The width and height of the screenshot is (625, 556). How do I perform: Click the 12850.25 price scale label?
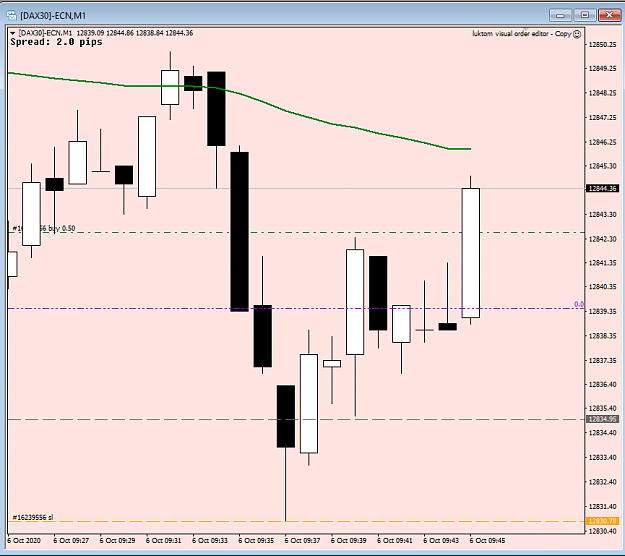(603, 44)
